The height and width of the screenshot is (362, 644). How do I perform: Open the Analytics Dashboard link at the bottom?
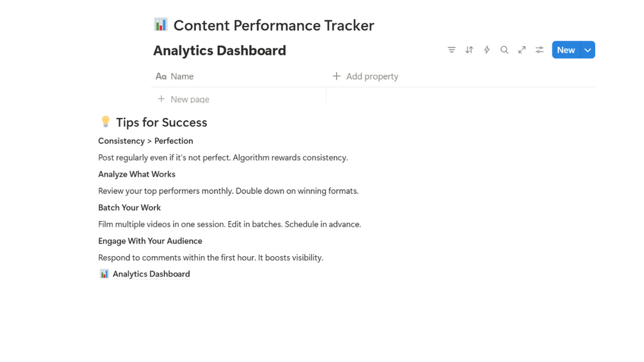coord(151,274)
